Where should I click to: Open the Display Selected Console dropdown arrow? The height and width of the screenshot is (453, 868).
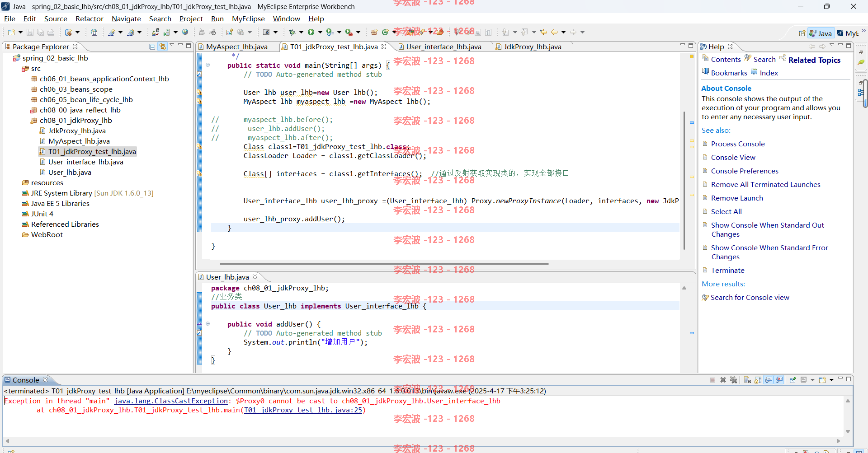(x=812, y=380)
